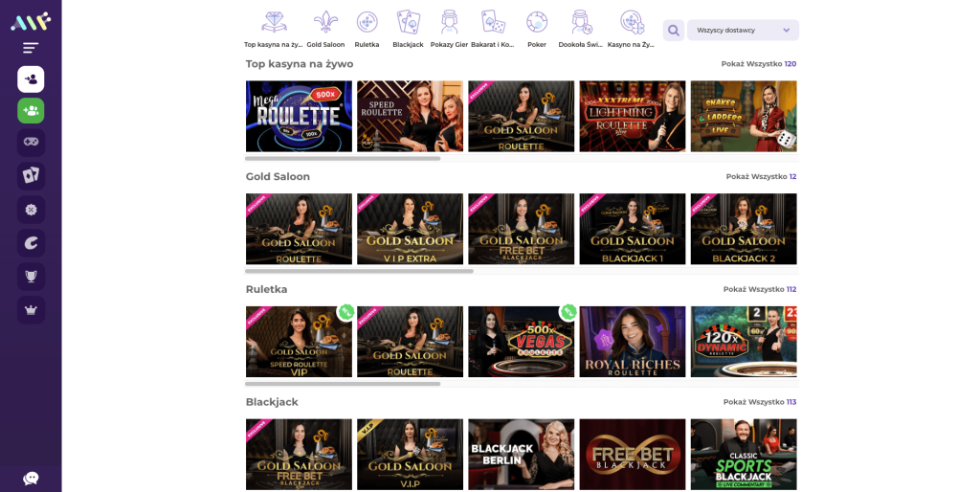
Task: Open the Poker category tab
Action: point(537,29)
